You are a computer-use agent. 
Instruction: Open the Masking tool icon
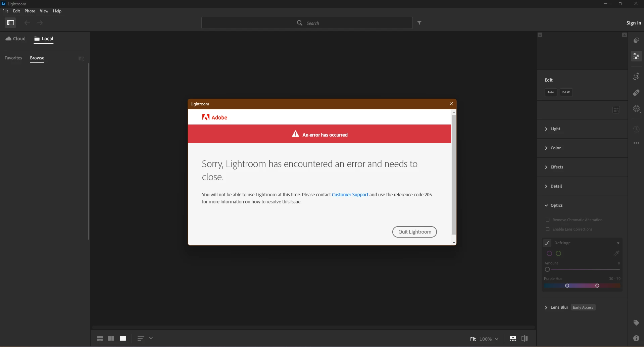(x=636, y=109)
